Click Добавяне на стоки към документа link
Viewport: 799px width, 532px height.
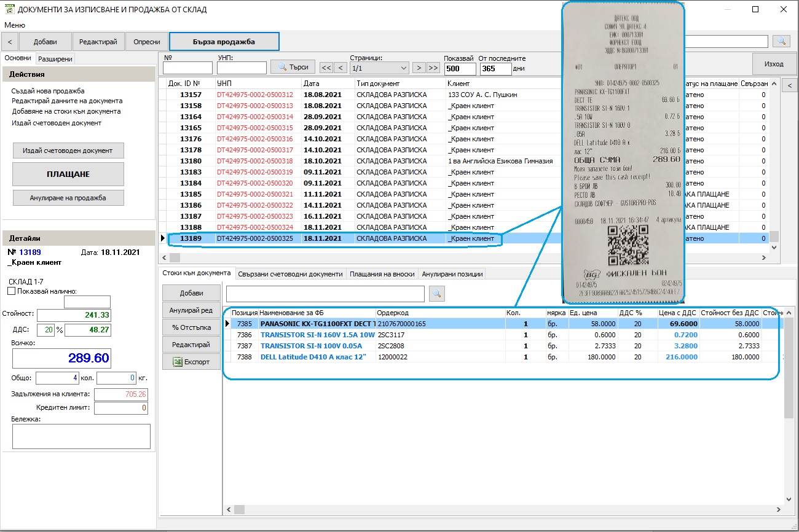pyautogui.click(x=66, y=111)
